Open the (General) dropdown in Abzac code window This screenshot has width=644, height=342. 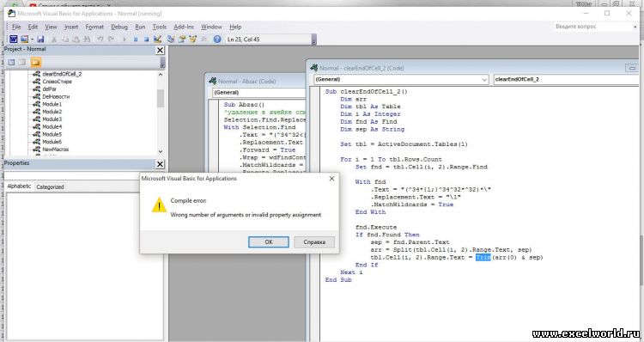click(x=259, y=93)
